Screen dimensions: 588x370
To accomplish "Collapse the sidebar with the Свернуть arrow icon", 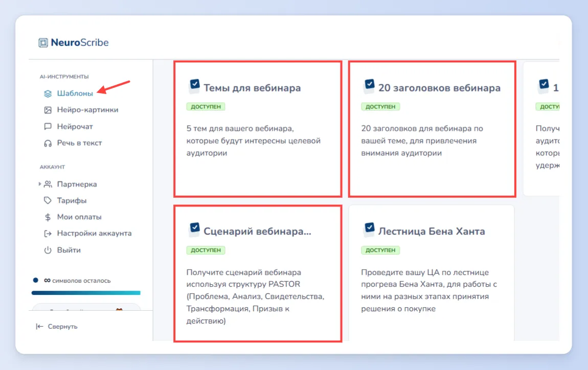I will tap(39, 327).
